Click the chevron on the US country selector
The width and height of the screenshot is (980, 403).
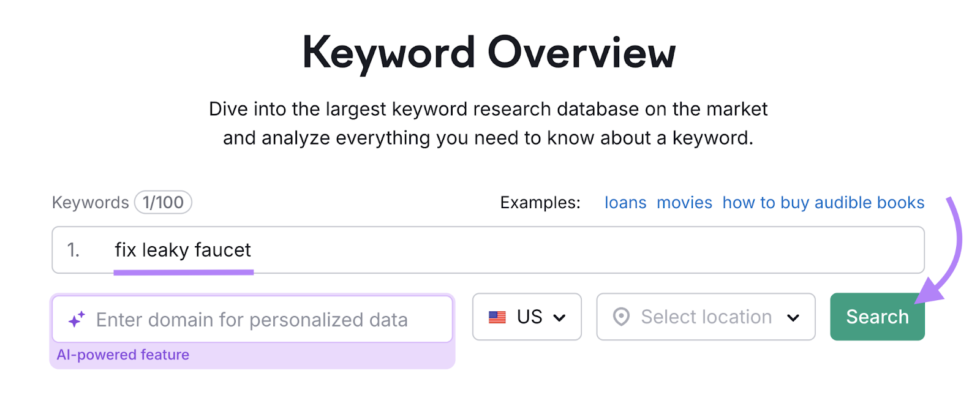(559, 318)
